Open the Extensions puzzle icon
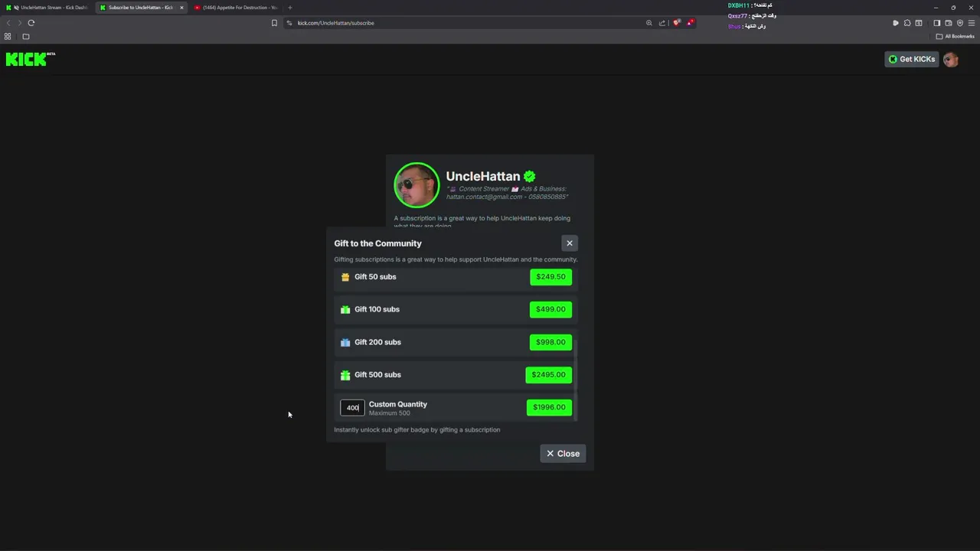 click(x=907, y=23)
